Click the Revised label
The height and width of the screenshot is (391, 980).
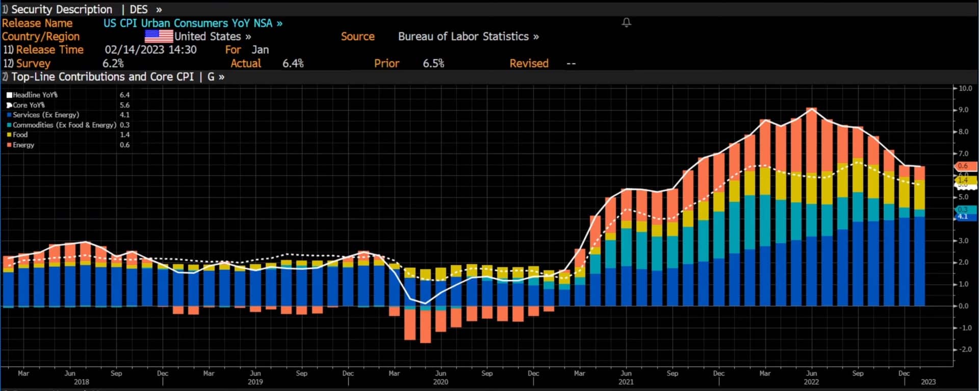click(529, 63)
